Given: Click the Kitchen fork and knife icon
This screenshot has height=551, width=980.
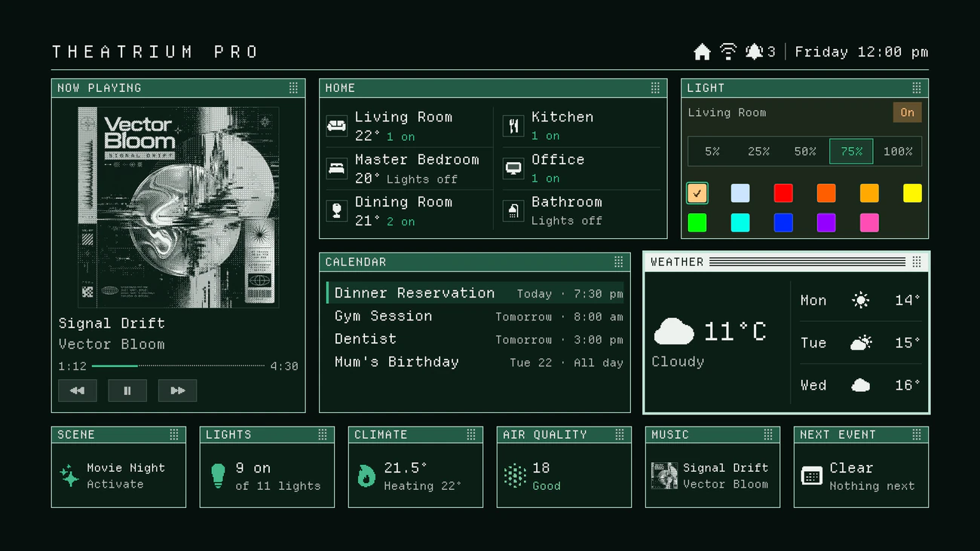Looking at the screenshot, I should click(x=513, y=126).
